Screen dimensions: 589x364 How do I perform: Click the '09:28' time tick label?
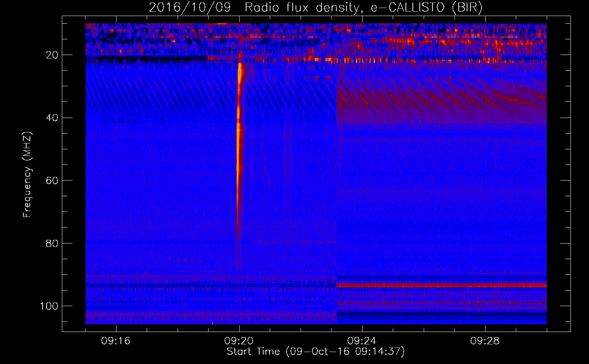pos(485,341)
